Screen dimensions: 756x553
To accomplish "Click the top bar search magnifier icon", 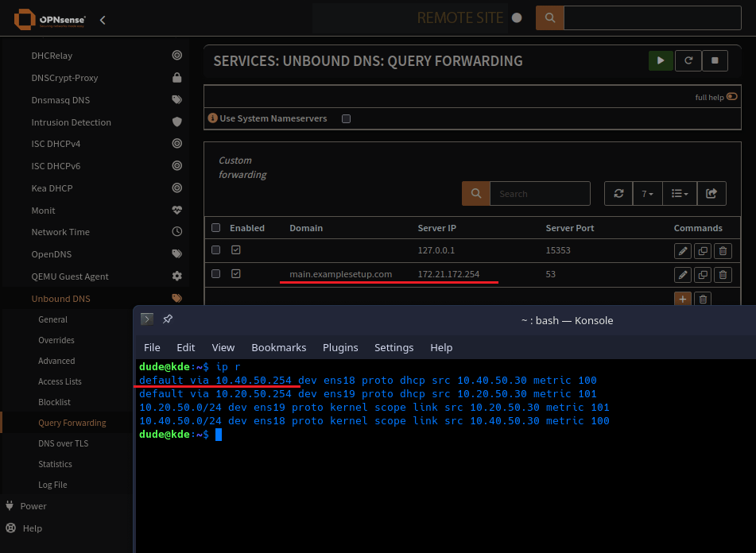I will click(x=549, y=17).
